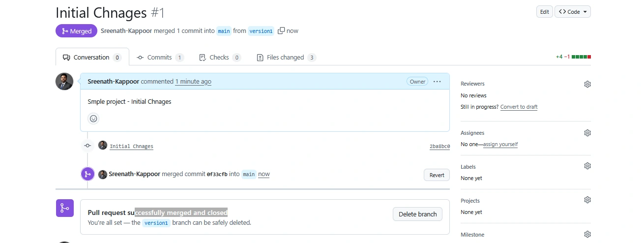Click 'Smple project - Initial Chnages' comment text

(x=129, y=102)
